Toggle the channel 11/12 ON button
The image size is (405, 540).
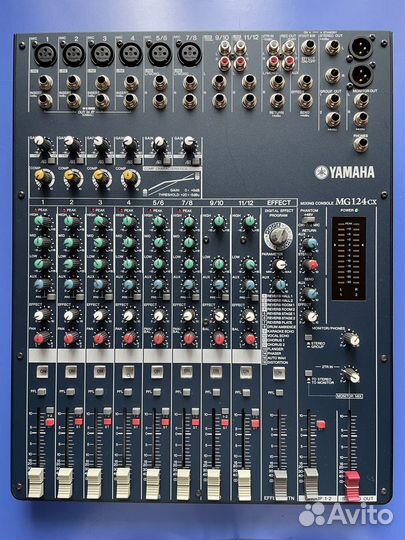click(x=246, y=372)
